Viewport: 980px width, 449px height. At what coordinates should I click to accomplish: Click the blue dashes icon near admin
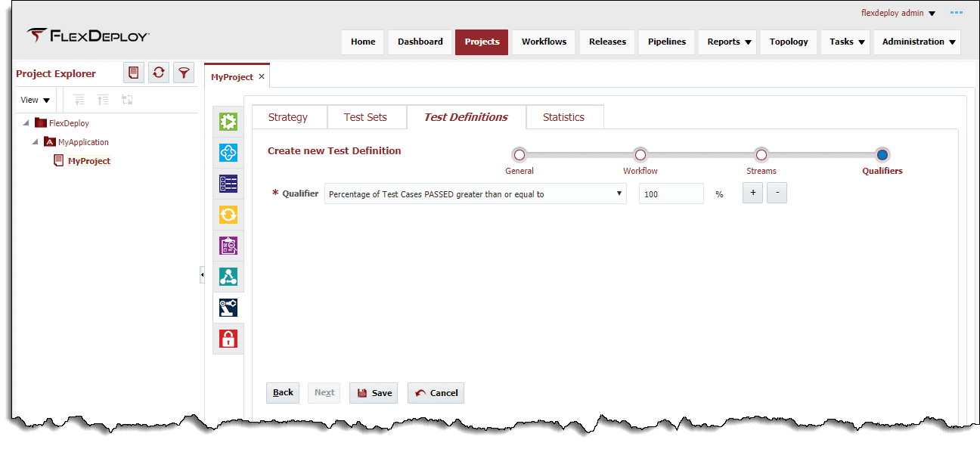tap(957, 13)
